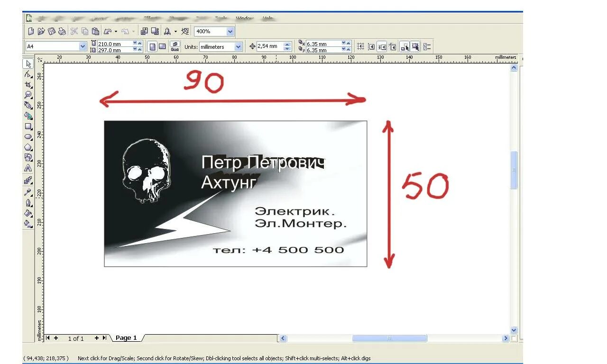Screen dimensions: 607x364
Task: Click the Undo arrow icon
Action: [108, 31]
